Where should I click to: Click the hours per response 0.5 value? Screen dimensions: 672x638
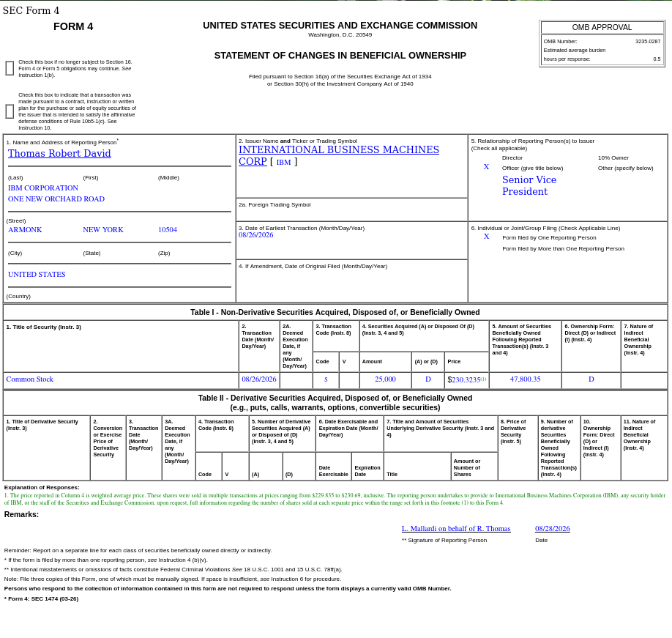[657, 59]
